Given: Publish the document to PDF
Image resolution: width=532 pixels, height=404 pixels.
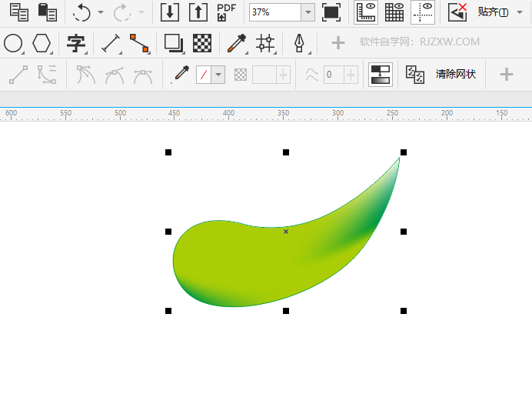Looking at the screenshot, I should tap(226, 12).
